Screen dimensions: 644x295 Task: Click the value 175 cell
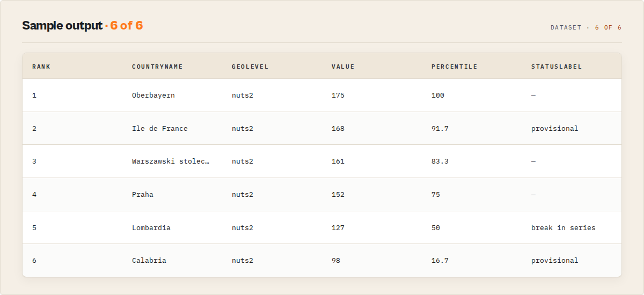tap(338, 95)
